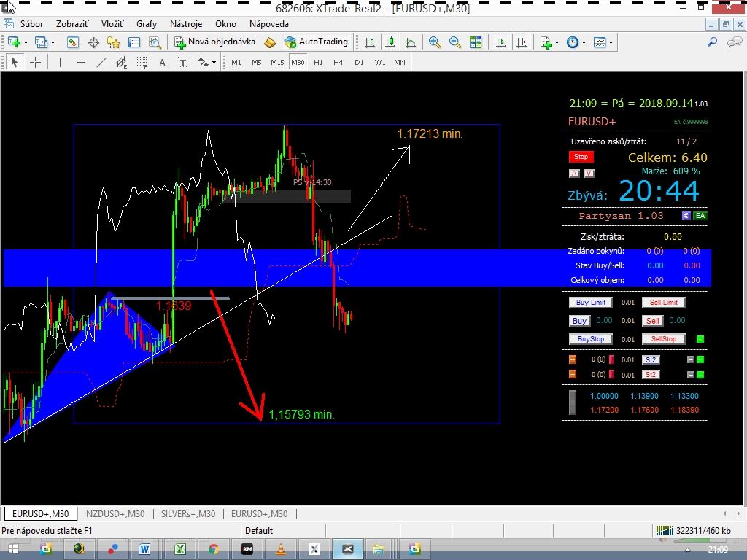Tile windows with the grid icon
747x560 pixels.
(x=476, y=42)
